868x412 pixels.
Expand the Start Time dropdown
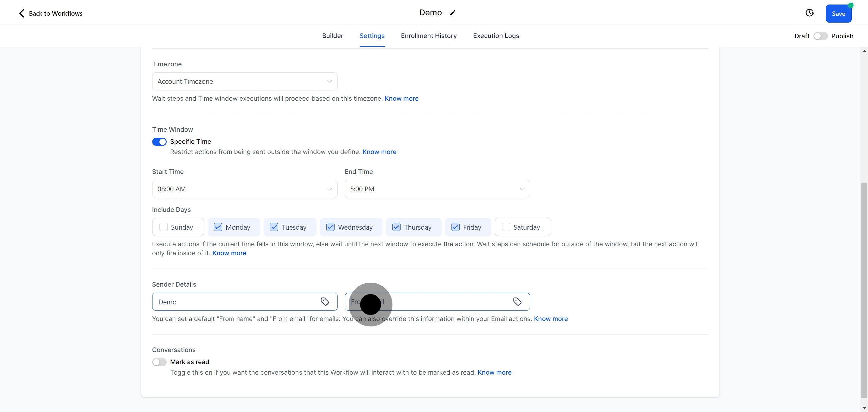coord(245,189)
